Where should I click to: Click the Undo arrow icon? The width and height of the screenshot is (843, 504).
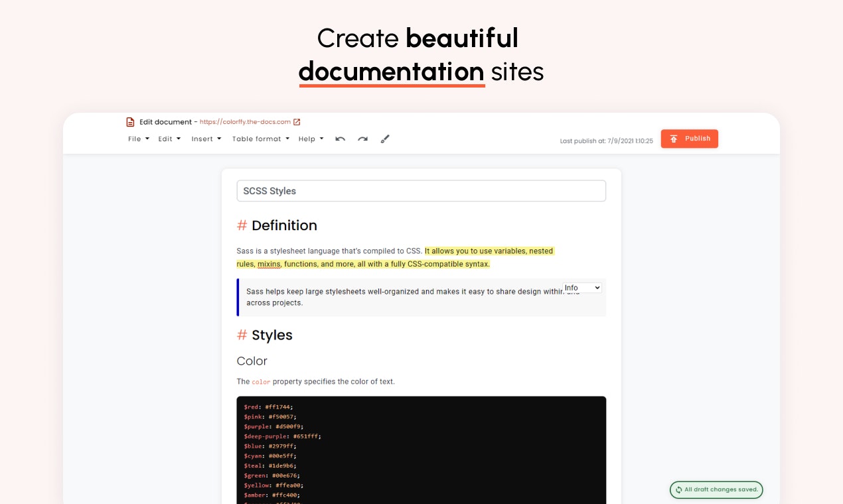341,139
